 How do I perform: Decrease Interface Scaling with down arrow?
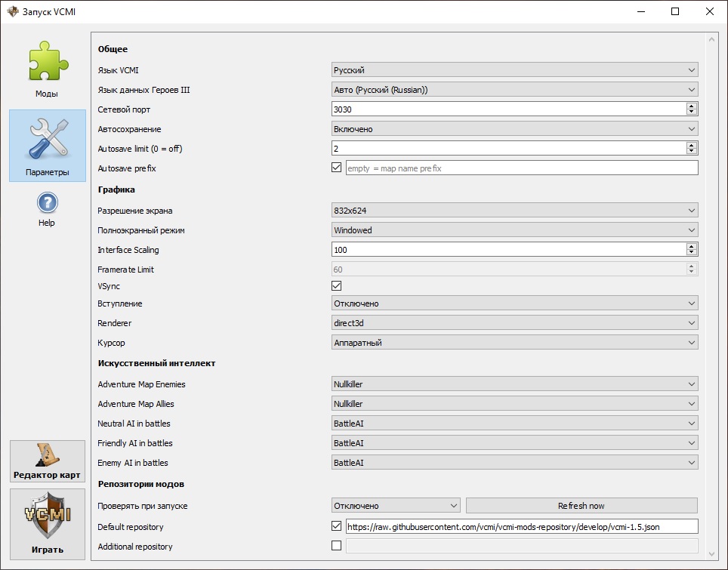691,253
